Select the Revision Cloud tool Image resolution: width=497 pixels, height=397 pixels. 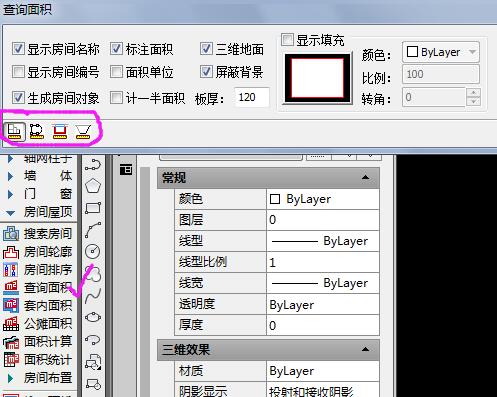coord(93,273)
